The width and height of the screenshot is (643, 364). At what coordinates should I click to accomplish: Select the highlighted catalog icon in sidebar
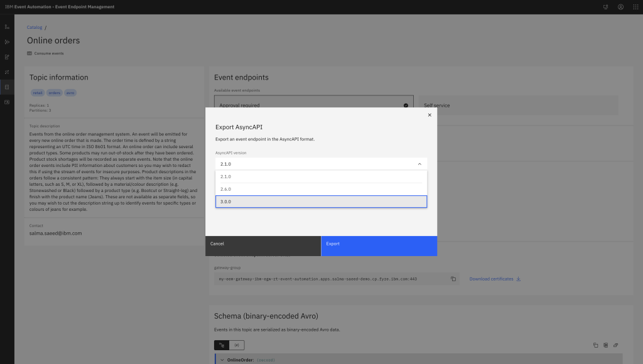coord(7,87)
